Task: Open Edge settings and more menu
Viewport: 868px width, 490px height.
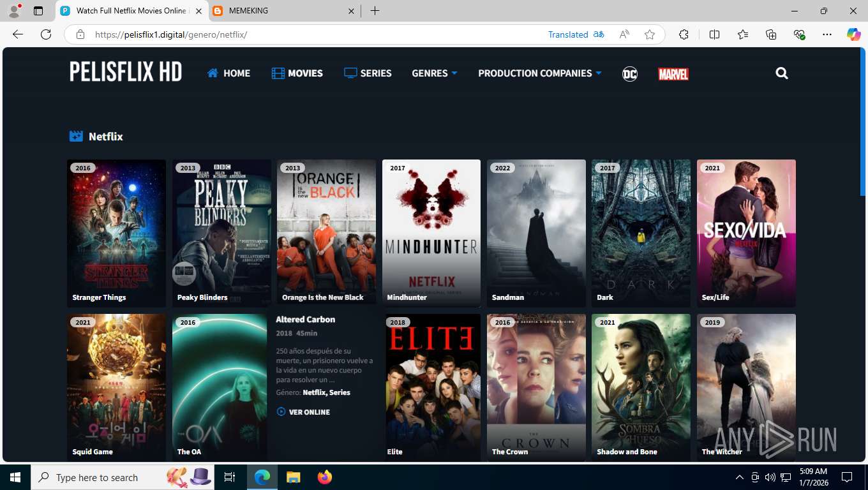Action: click(x=827, y=34)
